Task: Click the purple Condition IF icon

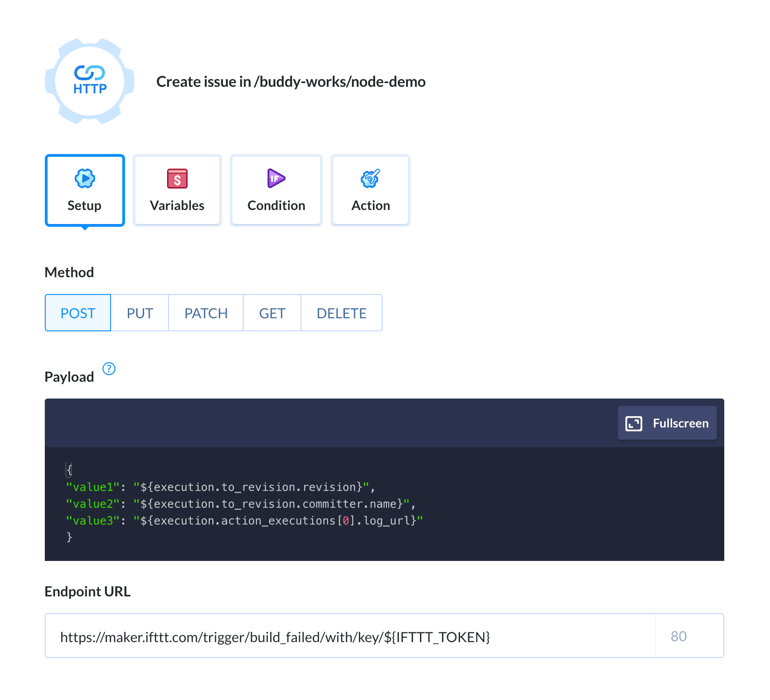Action: (276, 178)
